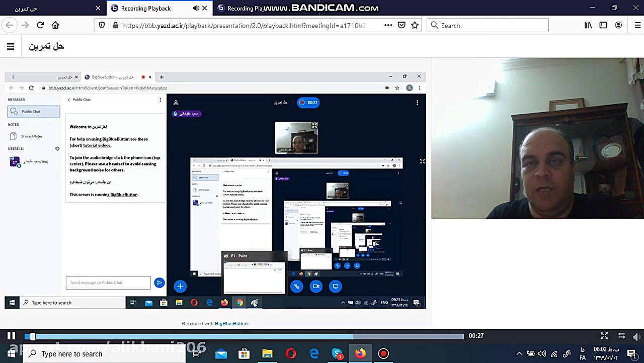Show hidden system tray icons
The height and width of the screenshot is (363, 644).
click(x=519, y=353)
